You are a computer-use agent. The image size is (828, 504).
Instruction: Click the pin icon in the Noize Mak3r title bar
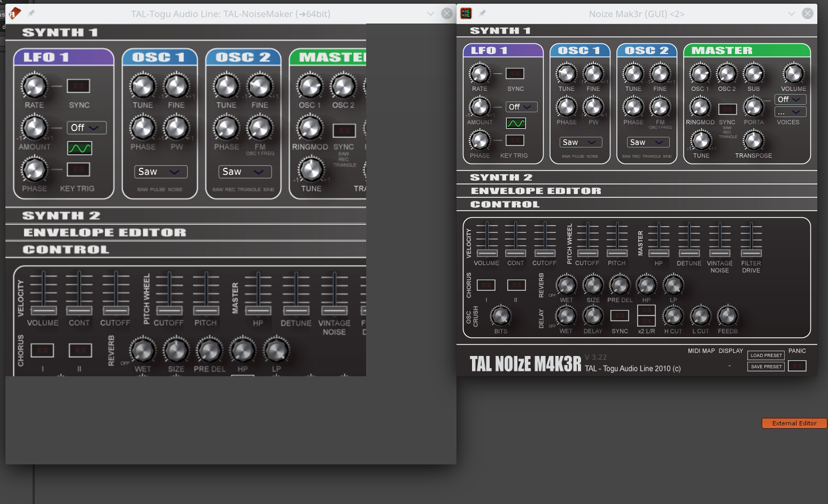click(x=482, y=13)
